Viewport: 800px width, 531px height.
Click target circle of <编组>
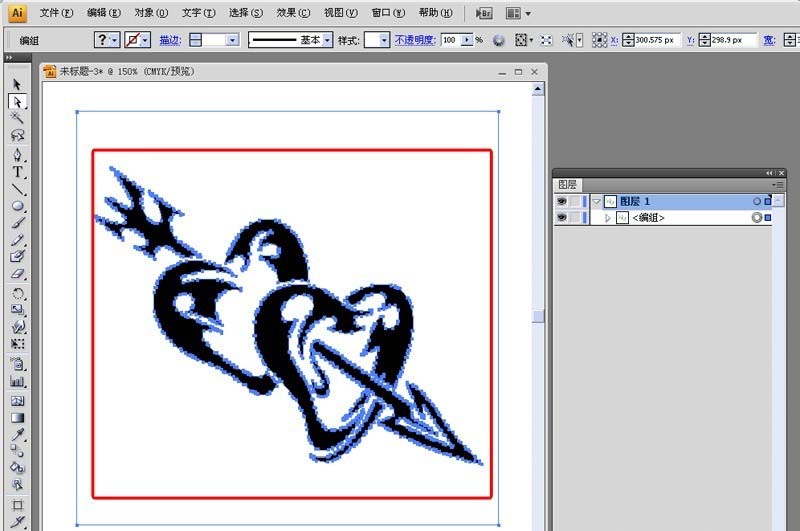[757, 218]
